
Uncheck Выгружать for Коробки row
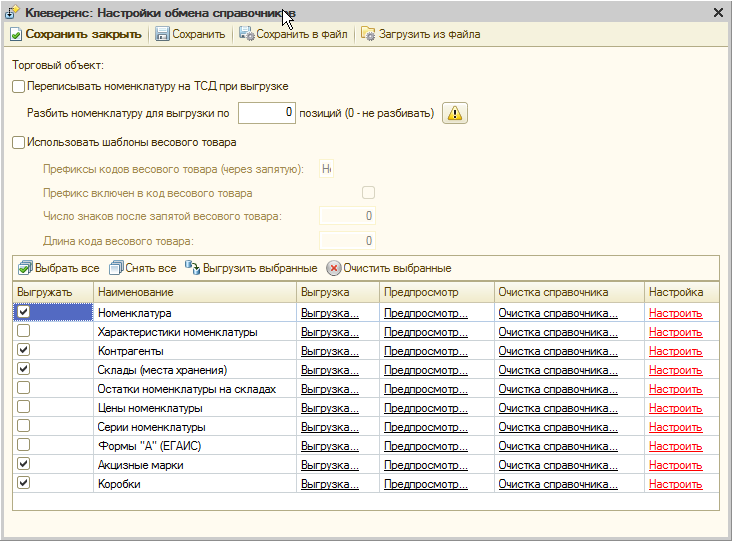point(23,483)
